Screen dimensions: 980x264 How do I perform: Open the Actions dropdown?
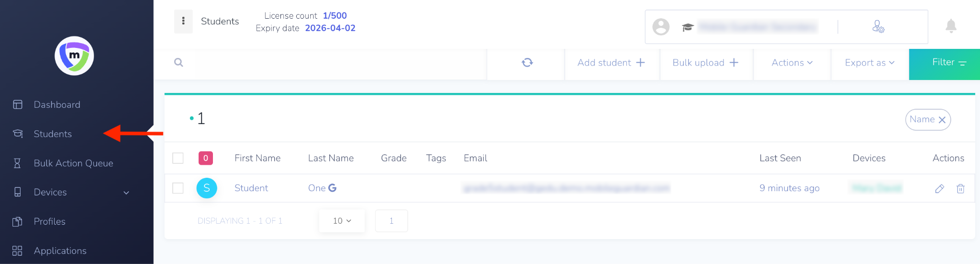[792, 63]
